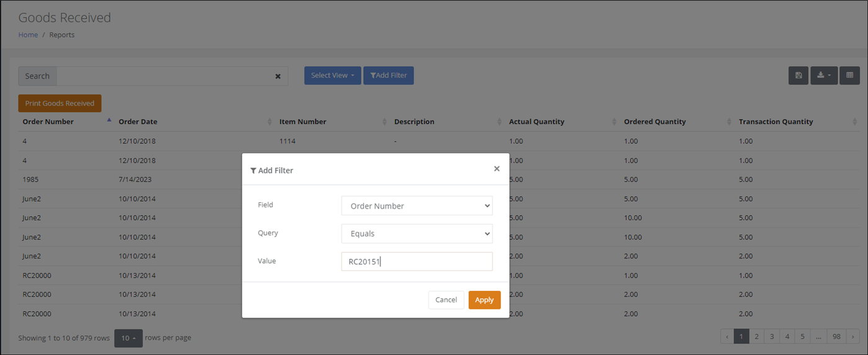The height and width of the screenshot is (355, 868).
Task: Go to page 2 in pagination
Action: pos(756,336)
